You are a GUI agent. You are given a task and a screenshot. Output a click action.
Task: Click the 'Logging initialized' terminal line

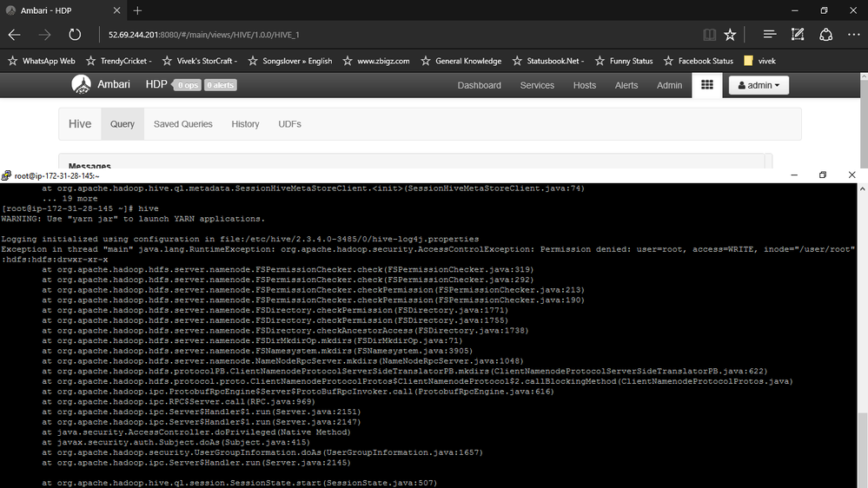click(x=240, y=239)
